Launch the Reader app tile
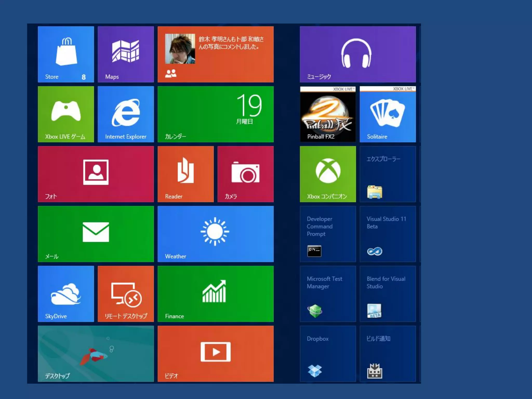The height and width of the screenshot is (399, 532). (185, 174)
